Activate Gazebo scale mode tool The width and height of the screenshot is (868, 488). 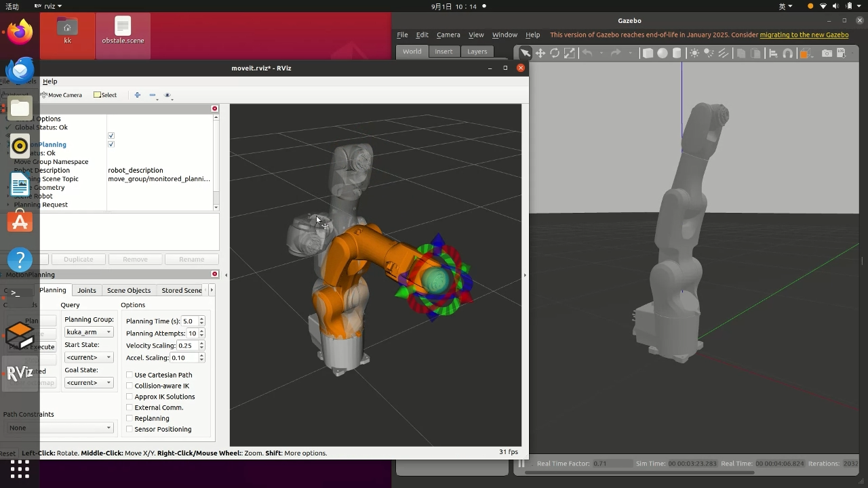[x=570, y=53]
